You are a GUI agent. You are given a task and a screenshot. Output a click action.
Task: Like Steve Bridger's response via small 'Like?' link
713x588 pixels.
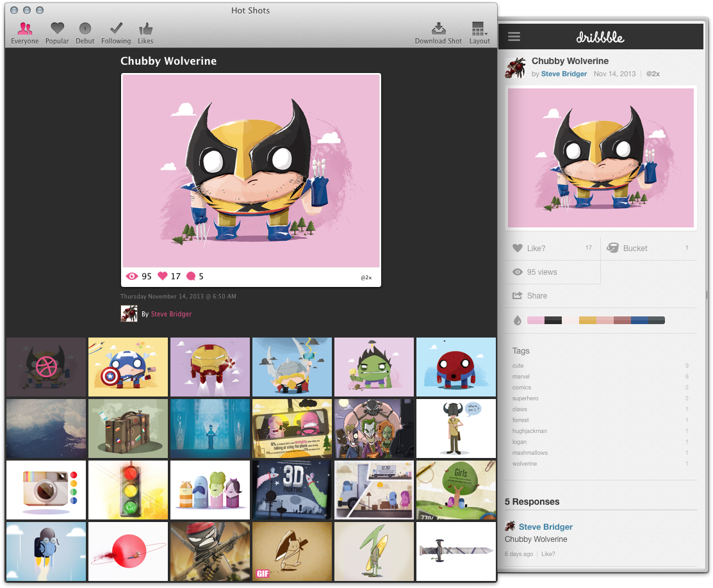[x=548, y=554]
